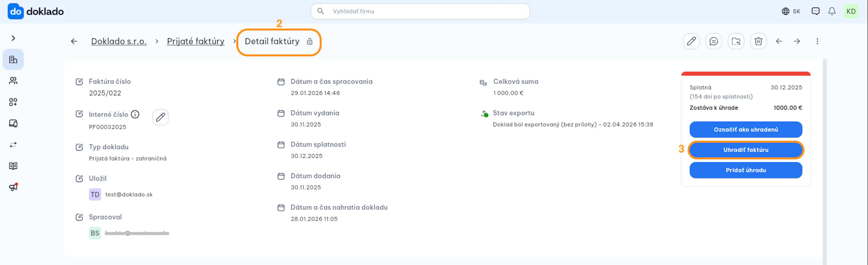Screen dimensions: 868x265
Task: Click the move-to-folder toolbar icon
Action: [736, 41]
